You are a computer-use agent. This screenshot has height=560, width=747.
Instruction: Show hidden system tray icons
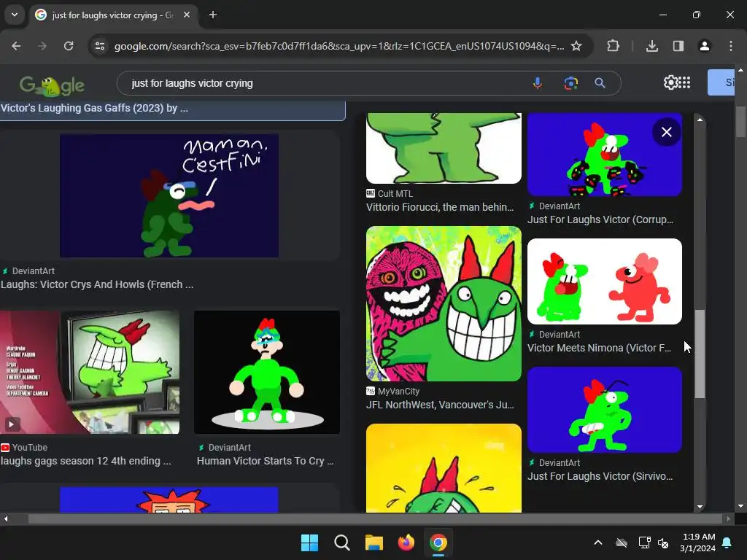point(598,542)
